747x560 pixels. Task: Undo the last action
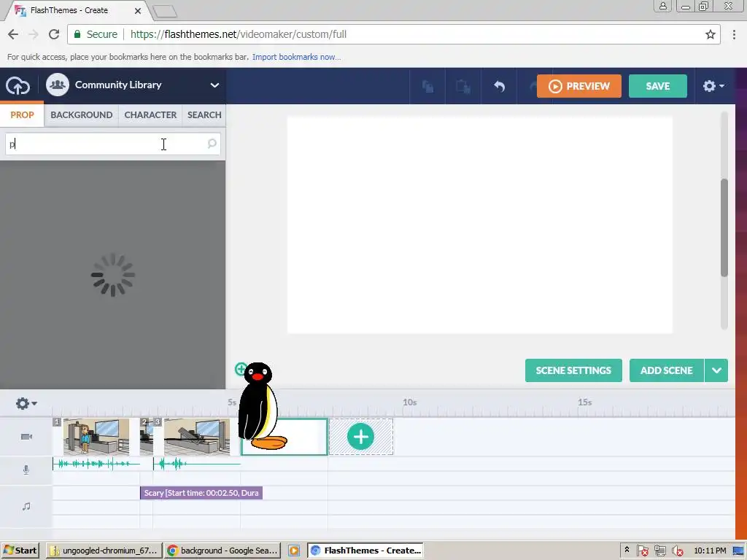[x=499, y=86]
